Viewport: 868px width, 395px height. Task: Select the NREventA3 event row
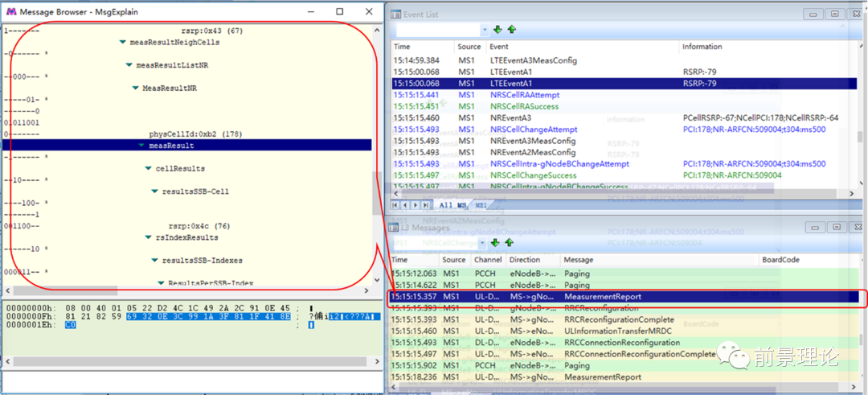tap(624, 118)
